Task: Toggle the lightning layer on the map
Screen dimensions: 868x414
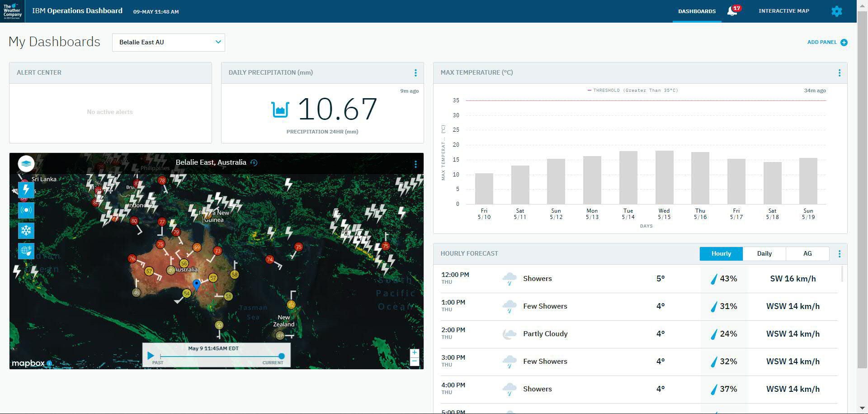Action: (x=26, y=190)
